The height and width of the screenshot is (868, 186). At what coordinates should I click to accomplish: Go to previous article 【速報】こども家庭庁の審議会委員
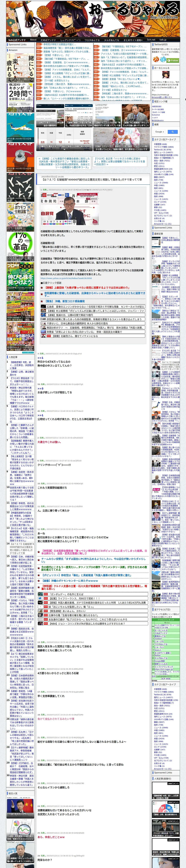point(64,163)
